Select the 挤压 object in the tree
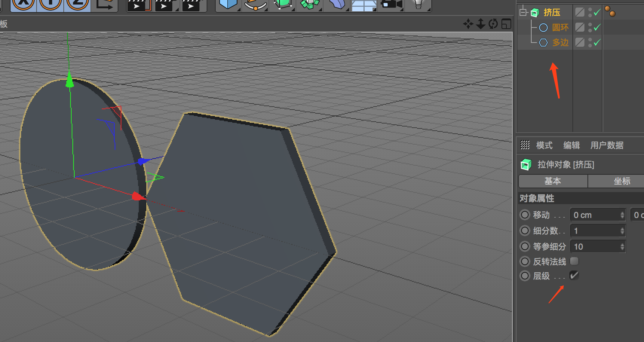Viewport: 644px width, 342px height. (x=552, y=12)
